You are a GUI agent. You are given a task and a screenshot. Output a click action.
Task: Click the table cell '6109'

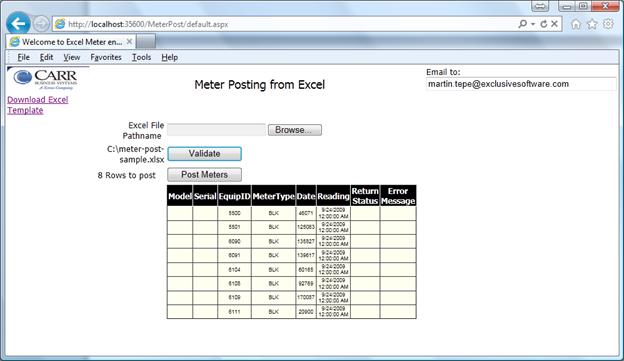click(234, 297)
